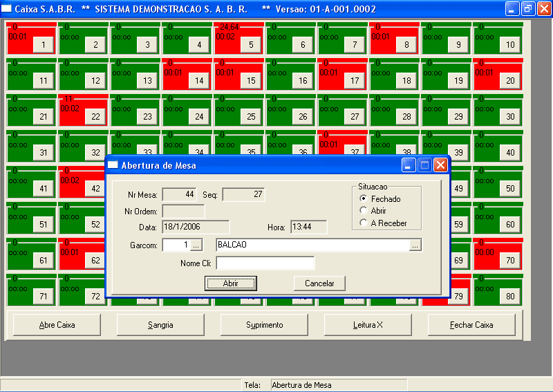Select table 71 button

(44, 297)
